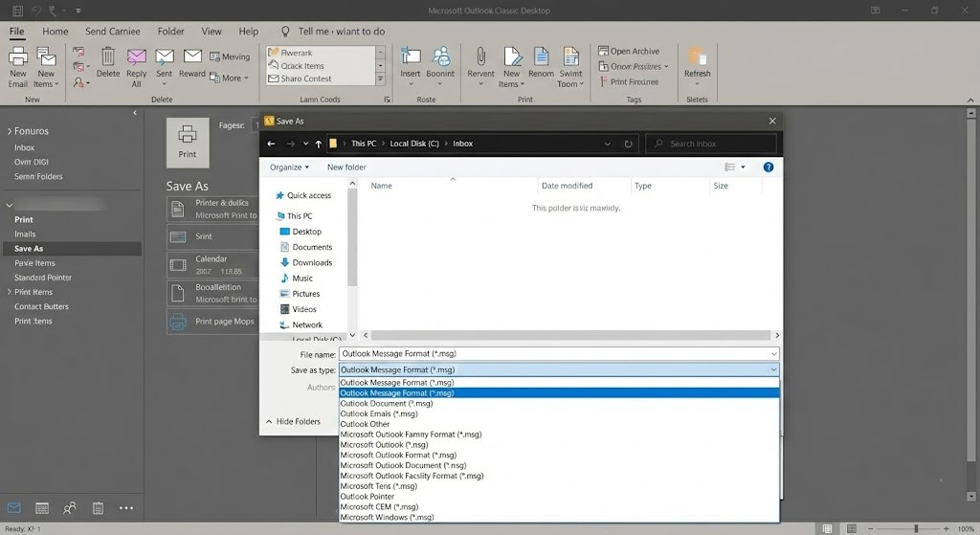
Task: Click the Print printer icon tile
Action: [188, 143]
